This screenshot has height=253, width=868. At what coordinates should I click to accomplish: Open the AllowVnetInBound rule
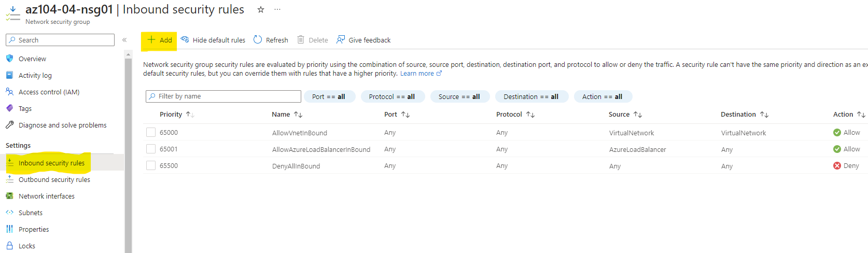pos(300,133)
